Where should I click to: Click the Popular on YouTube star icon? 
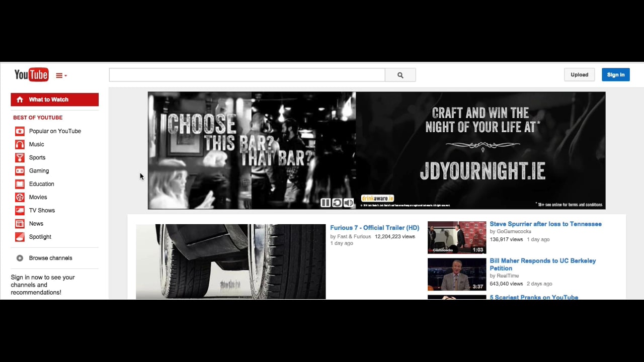[20, 131]
